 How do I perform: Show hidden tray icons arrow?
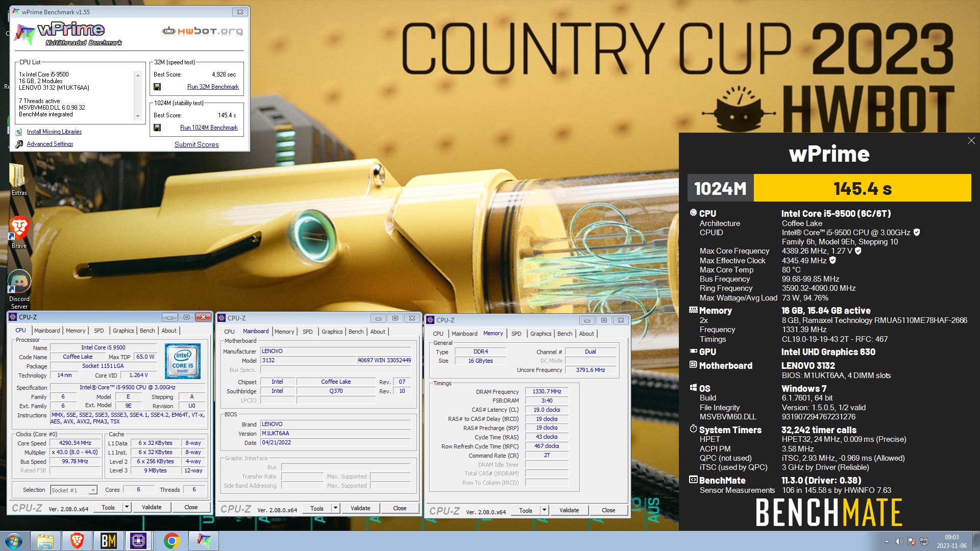887,541
